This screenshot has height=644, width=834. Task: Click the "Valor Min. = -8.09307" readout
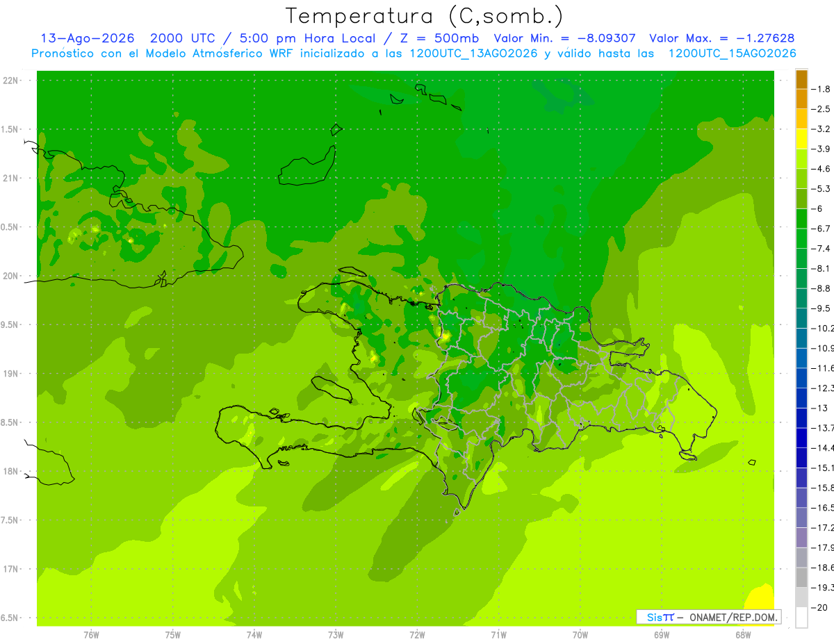pos(564,38)
